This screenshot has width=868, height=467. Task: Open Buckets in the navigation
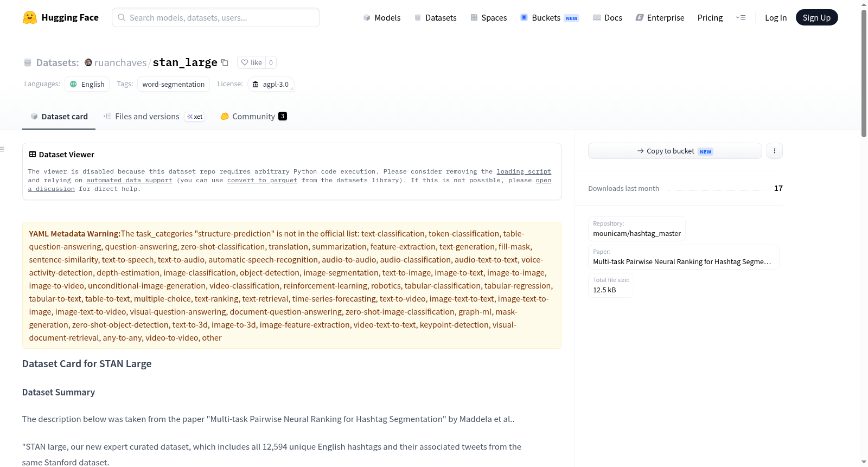[x=550, y=17]
